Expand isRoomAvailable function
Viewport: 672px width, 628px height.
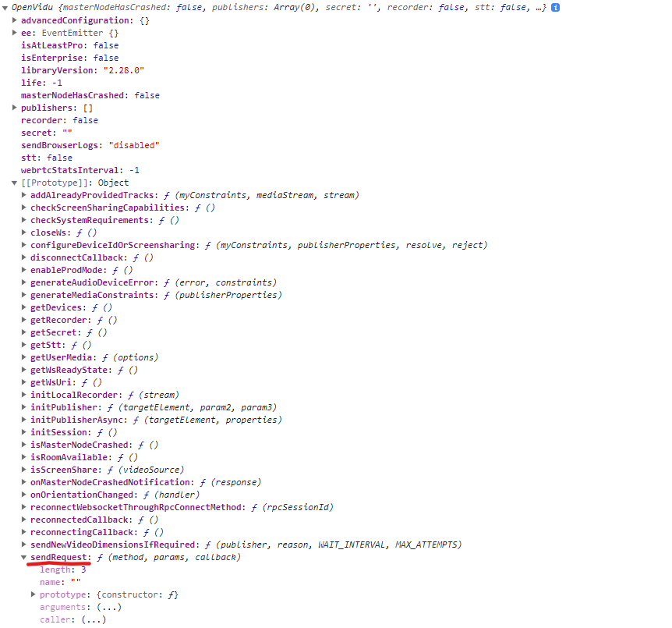click(x=24, y=457)
